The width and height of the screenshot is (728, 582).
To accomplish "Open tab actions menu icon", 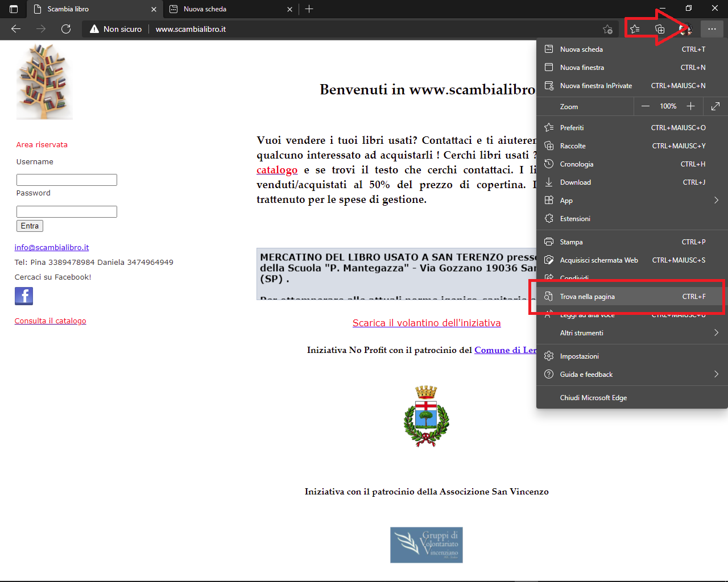I will pyautogui.click(x=14, y=9).
